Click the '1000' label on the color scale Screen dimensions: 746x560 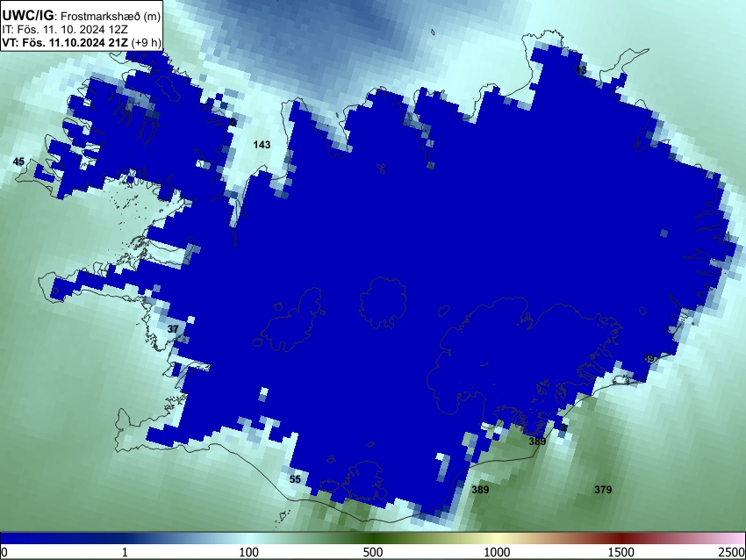pyautogui.click(x=497, y=552)
